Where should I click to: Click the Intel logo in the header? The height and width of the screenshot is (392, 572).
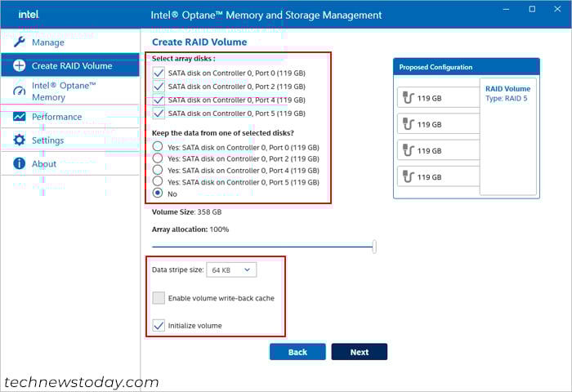pos(29,15)
